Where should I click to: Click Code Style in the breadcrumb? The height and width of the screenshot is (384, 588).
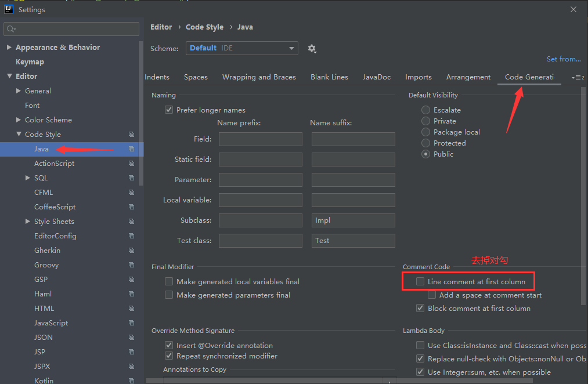click(204, 27)
